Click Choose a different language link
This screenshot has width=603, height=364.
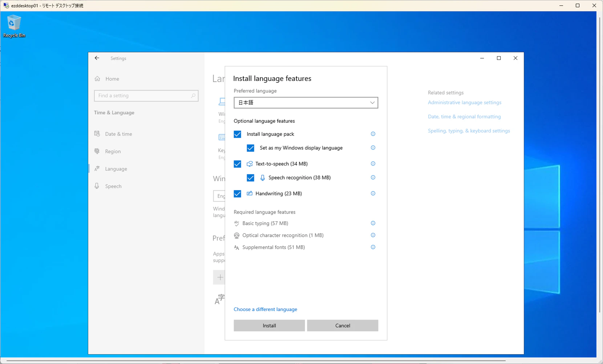click(x=265, y=309)
